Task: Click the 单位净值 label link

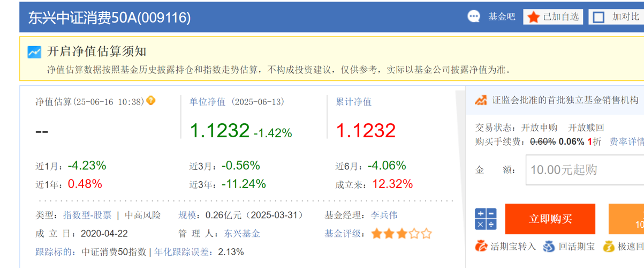Action: coord(207,101)
